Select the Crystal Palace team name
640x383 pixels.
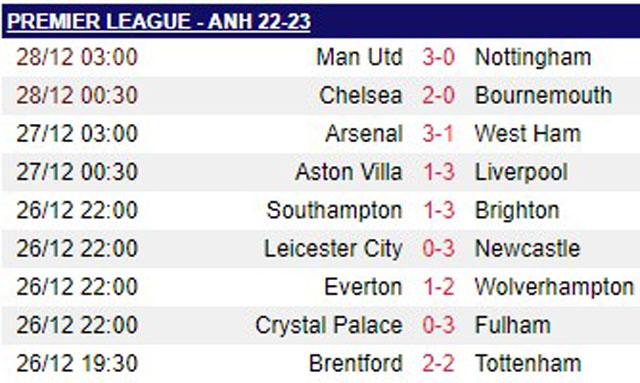[329, 325]
